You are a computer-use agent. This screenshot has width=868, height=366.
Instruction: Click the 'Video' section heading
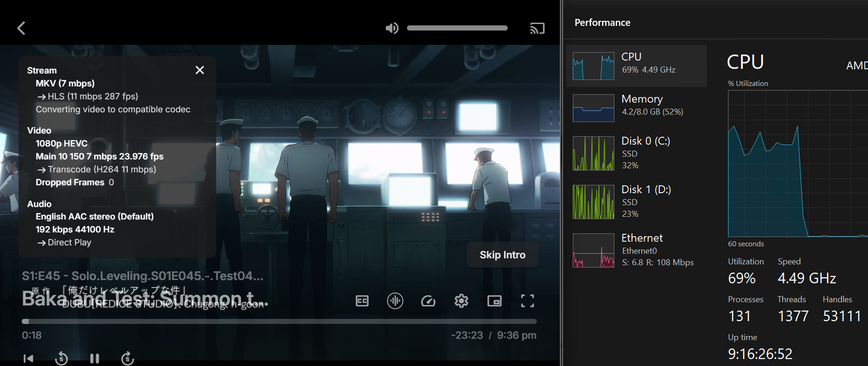(39, 131)
